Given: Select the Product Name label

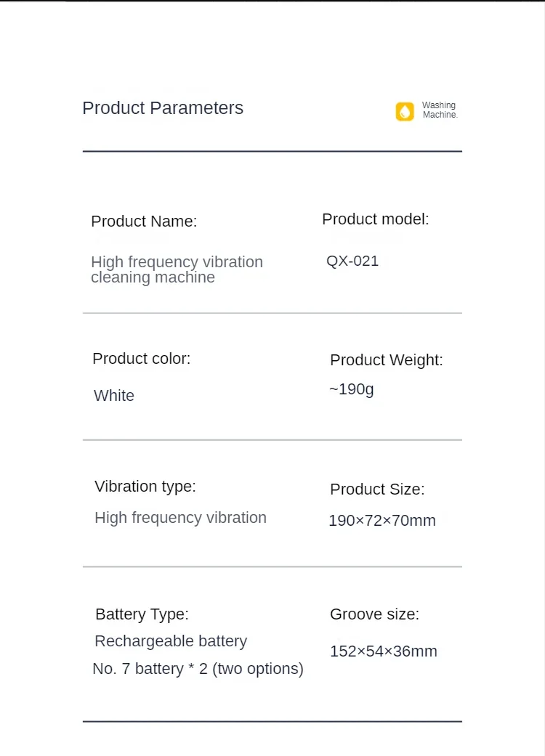Looking at the screenshot, I should pos(144,221).
